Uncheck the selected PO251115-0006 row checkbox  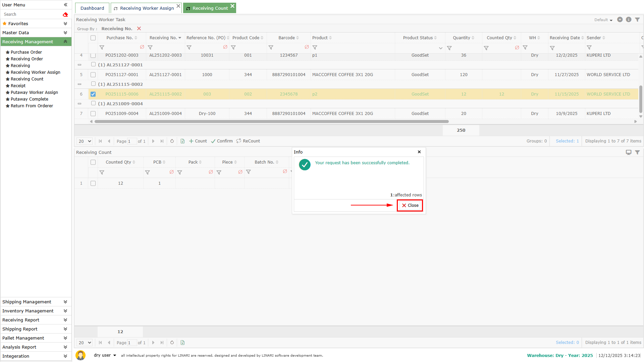point(93,94)
